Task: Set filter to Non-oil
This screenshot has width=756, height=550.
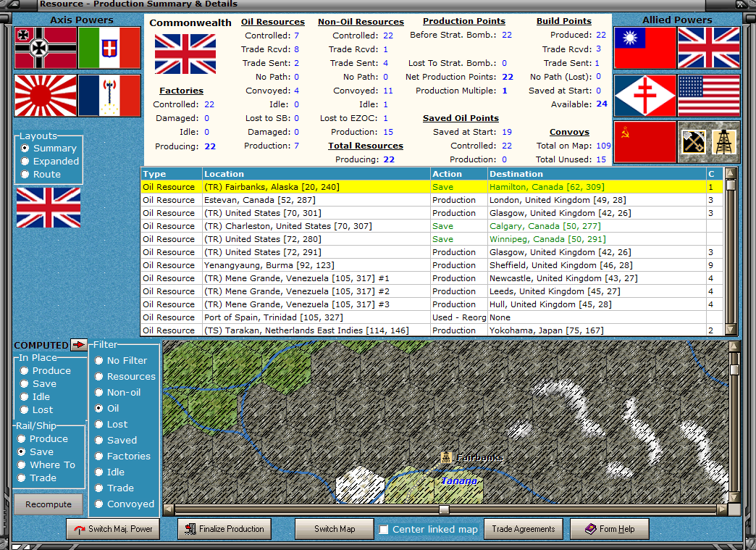Action: pos(117,392)
